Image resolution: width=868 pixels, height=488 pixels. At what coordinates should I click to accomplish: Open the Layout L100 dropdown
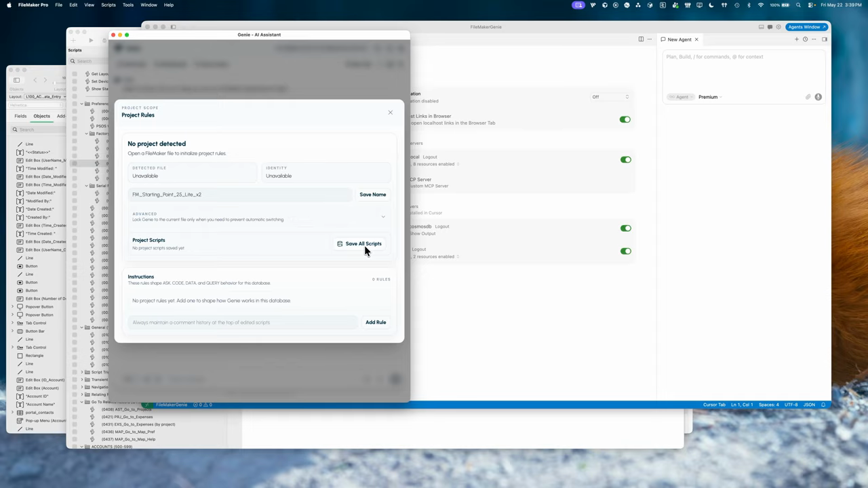click(x=45, y=97)
